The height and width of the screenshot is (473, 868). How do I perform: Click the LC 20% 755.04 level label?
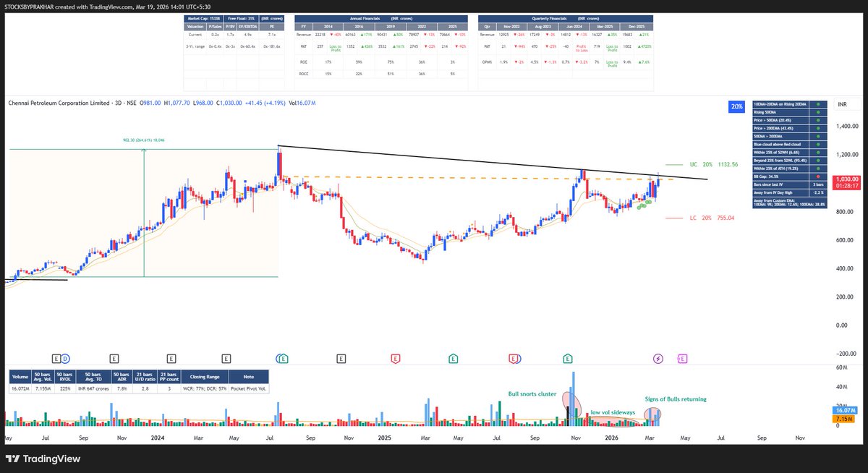coord(712,217)
